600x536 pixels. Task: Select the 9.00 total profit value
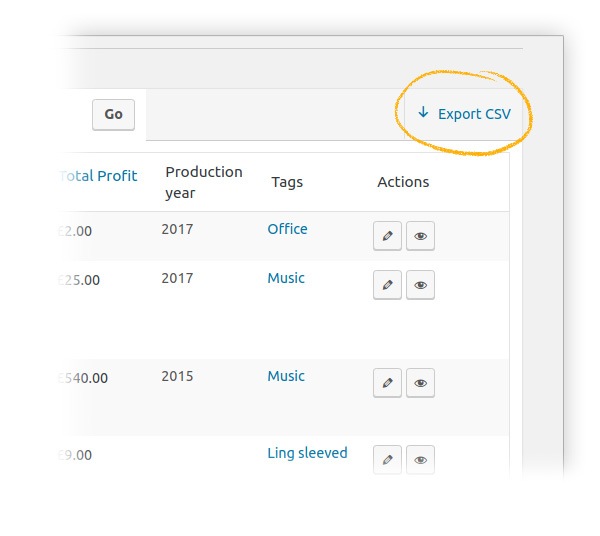[x=75, y=455]
